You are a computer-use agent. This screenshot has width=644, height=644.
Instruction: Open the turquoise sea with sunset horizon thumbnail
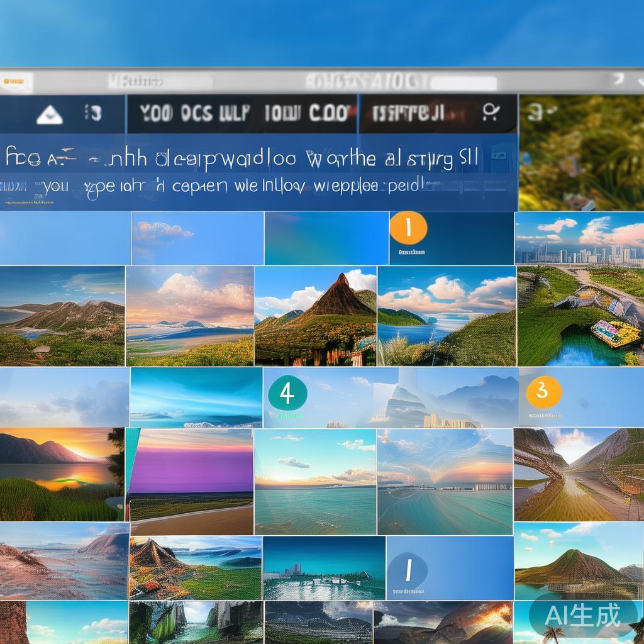click(x=315, y=482)
